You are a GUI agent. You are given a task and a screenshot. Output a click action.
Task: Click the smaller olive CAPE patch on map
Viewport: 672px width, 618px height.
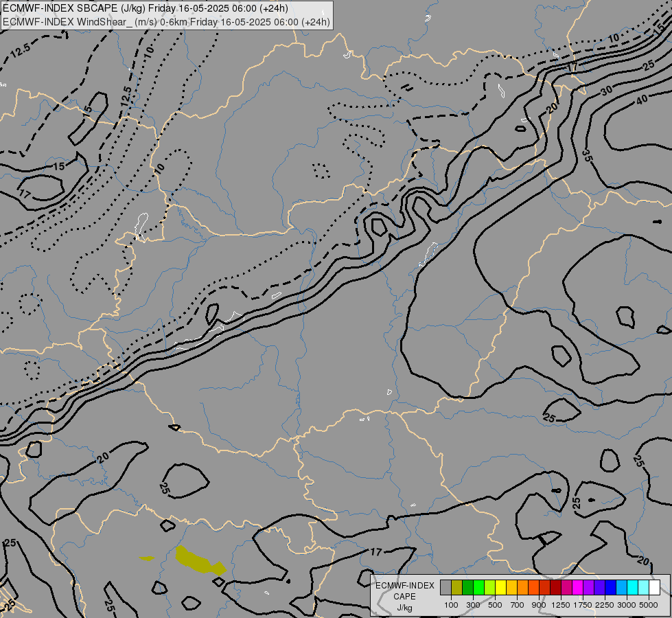tap(147, 558)
